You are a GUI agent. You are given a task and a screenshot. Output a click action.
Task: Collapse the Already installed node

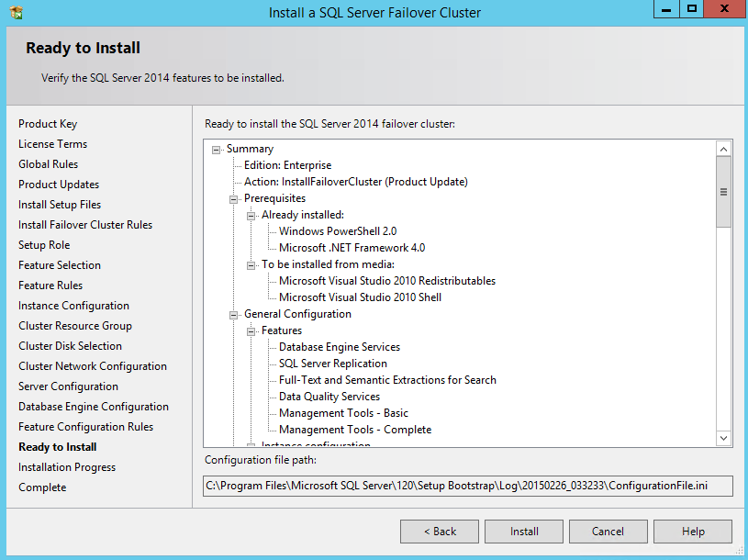coord(251,216)
